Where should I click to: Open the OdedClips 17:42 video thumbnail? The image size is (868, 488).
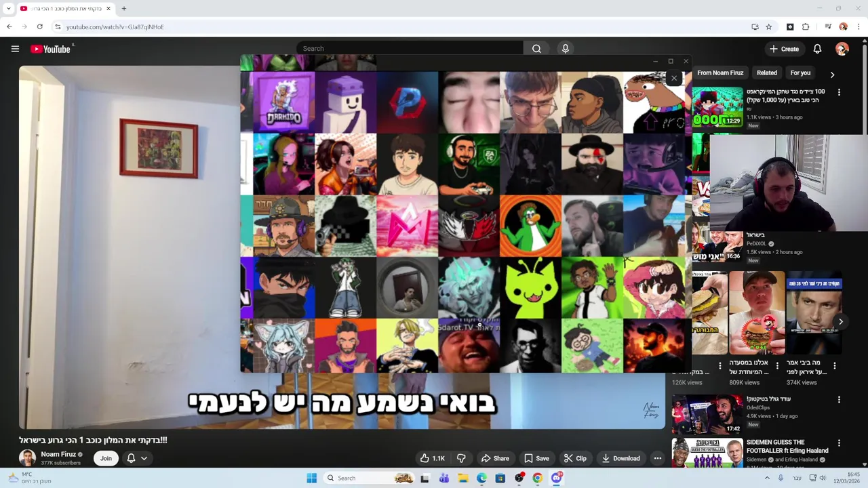pos(707,414)
